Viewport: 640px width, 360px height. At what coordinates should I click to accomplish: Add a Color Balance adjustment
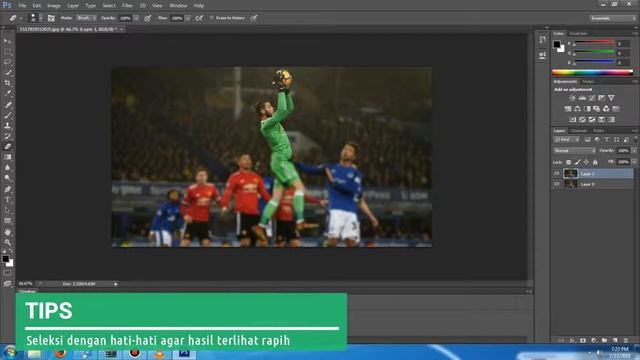coord(577,109)
